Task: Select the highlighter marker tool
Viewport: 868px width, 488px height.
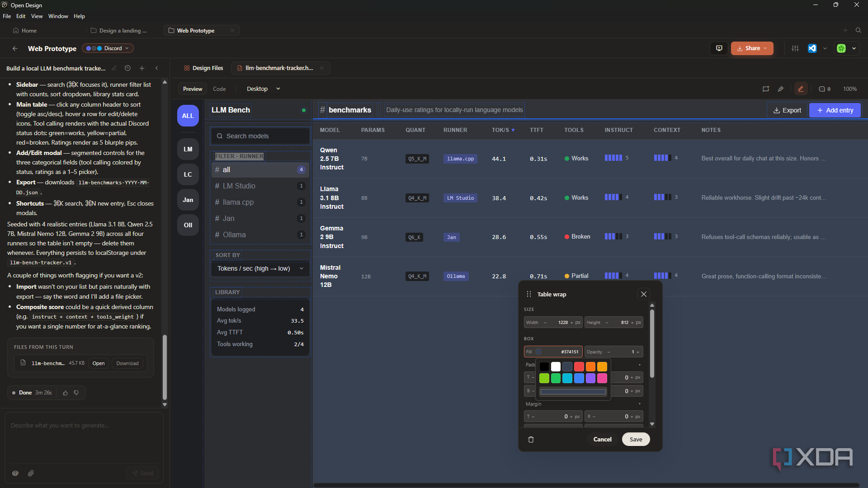Action: click(x=781, y=89)
